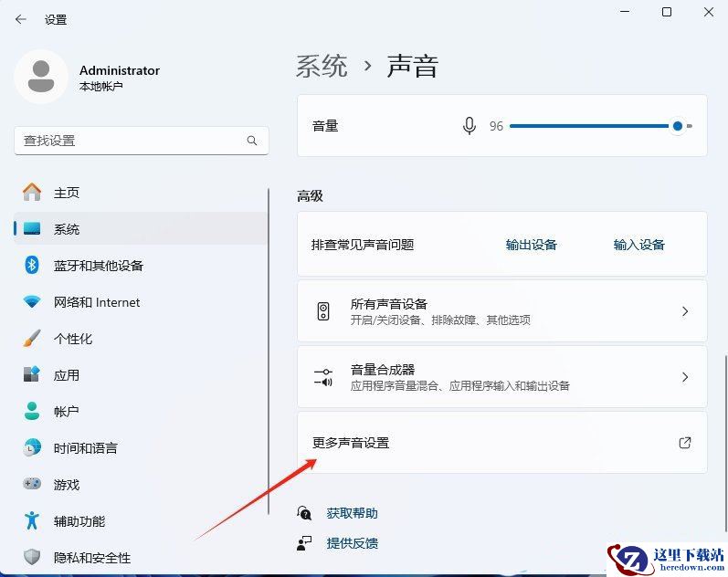Click the microphone volume slider track
728x577 pixels.
pos(601,126)
